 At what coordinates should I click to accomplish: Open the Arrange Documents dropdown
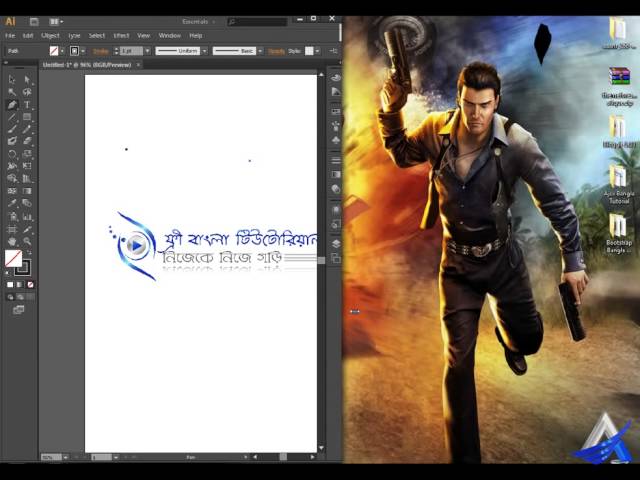56,22
